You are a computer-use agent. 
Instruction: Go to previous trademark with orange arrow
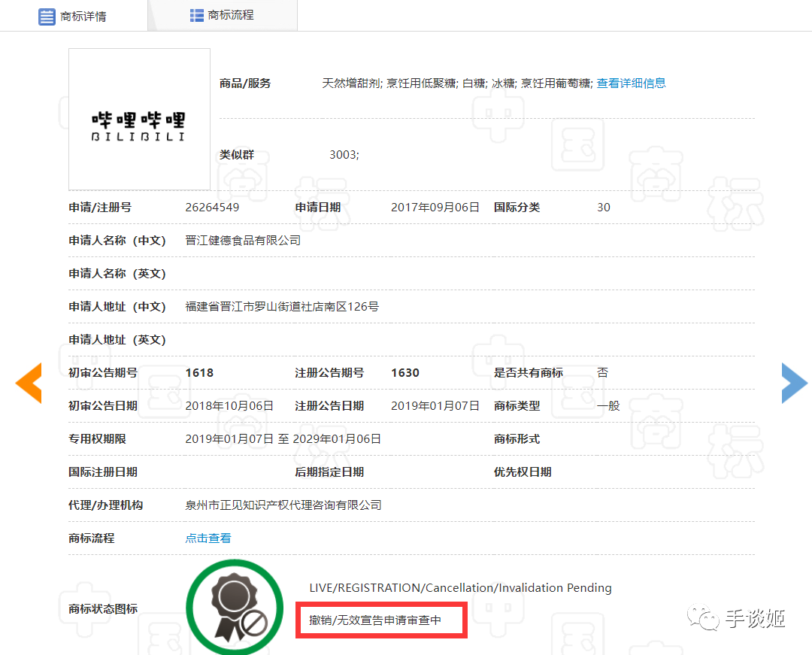point(29,383)
